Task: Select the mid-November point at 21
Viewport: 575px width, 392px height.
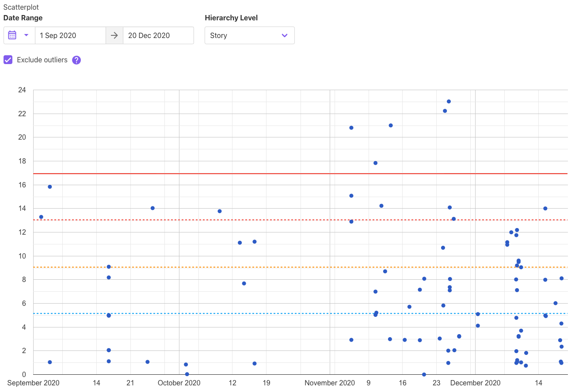Action: (391, 126)
